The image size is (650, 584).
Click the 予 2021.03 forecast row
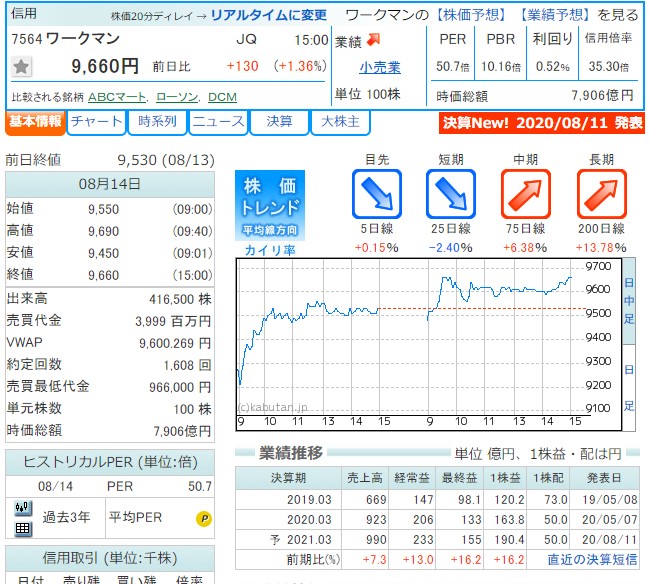tap(437, 540)
